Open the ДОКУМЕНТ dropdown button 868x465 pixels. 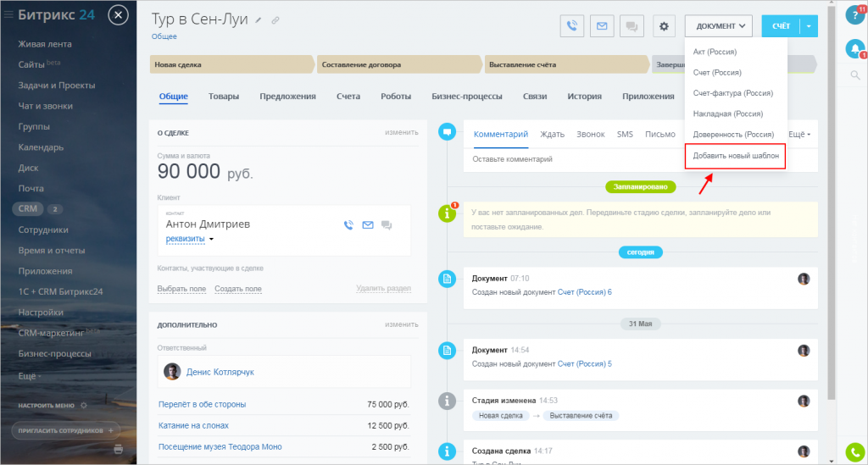719,26
